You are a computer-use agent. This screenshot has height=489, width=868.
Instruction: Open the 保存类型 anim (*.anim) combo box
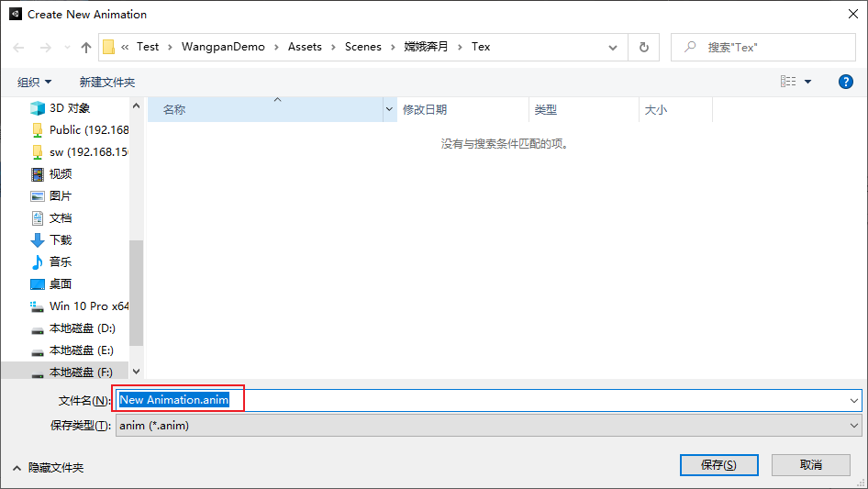coord(488,426)
